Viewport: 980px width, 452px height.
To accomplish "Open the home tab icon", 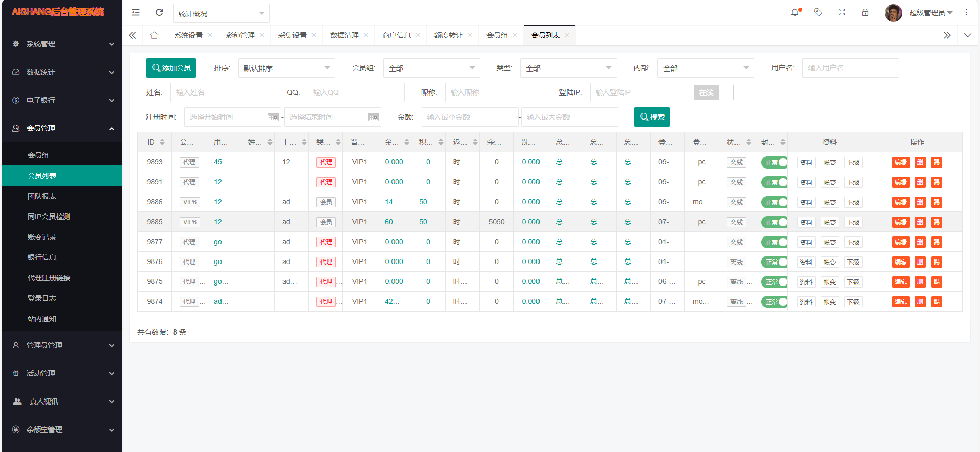I will click(x=154, y=35).
